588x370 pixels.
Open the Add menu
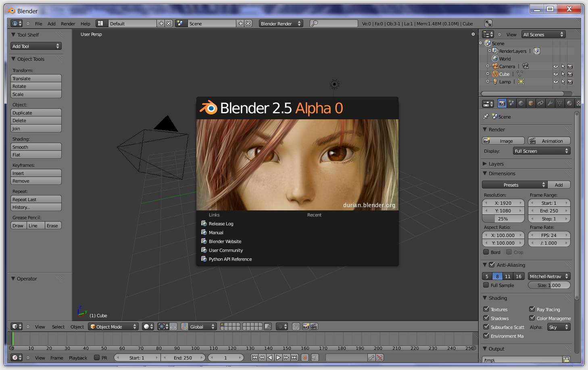point(51,23)
